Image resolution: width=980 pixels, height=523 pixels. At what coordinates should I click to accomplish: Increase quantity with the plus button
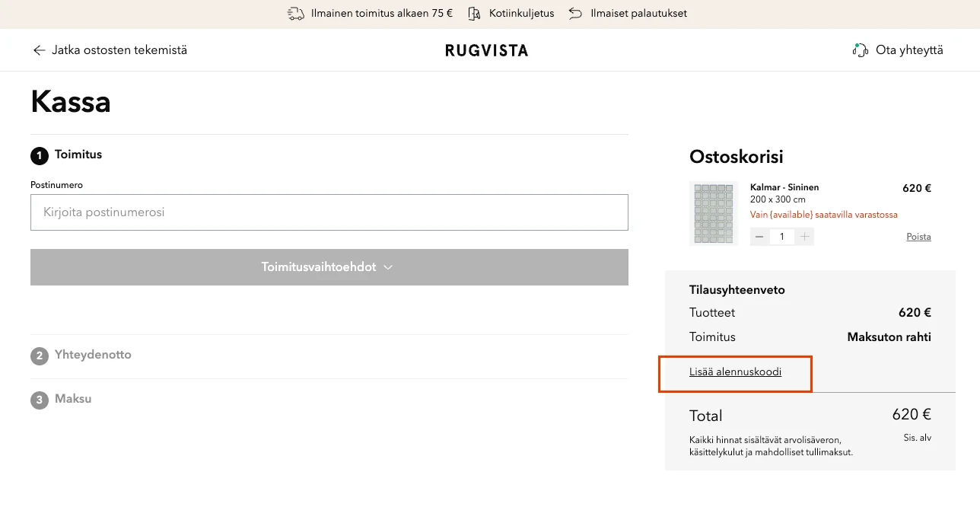805,237
